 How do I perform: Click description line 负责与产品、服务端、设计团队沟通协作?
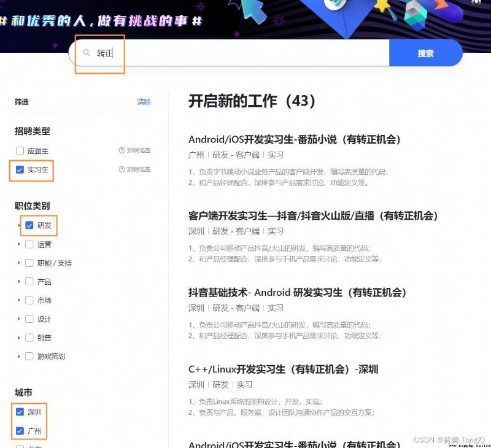click(282, 412)
